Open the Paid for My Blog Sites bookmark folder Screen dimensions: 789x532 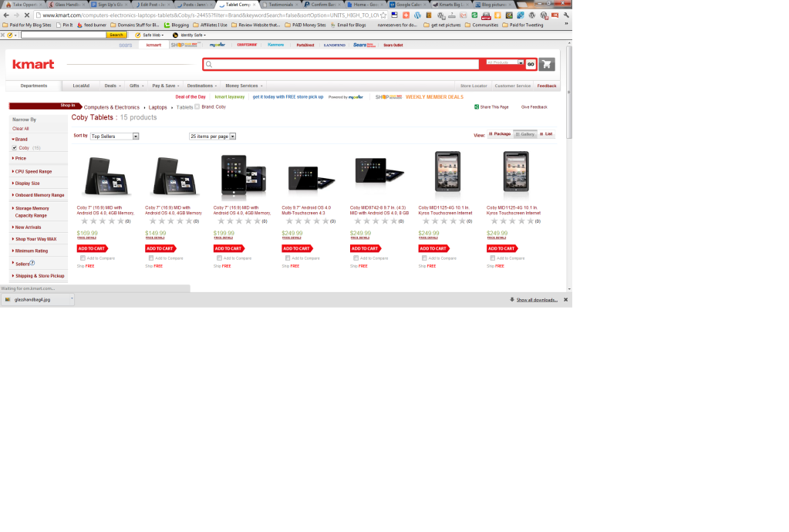click(27, 25)
